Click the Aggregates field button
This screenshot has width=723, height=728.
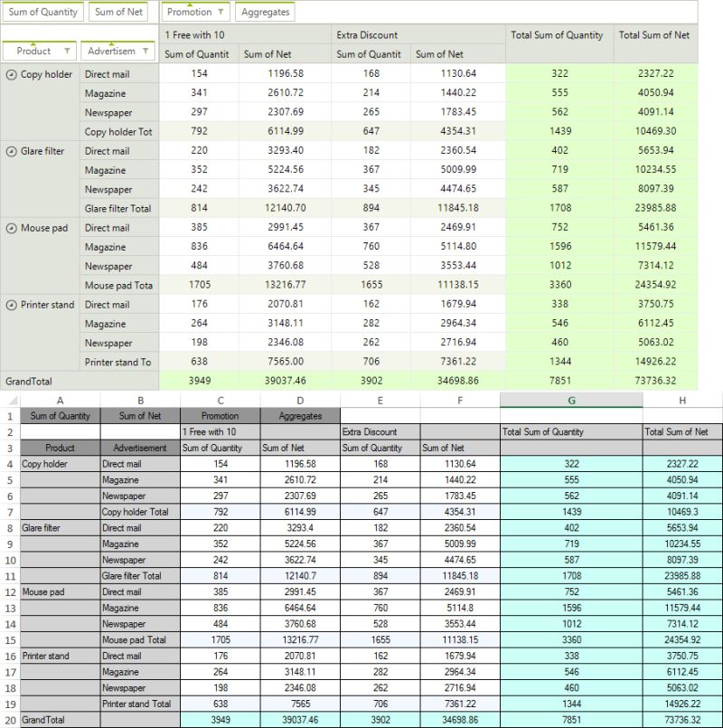264,12
